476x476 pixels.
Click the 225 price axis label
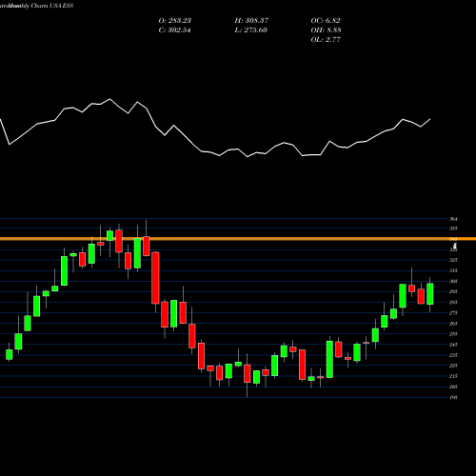pyautogui.click(x=453, y=366)
